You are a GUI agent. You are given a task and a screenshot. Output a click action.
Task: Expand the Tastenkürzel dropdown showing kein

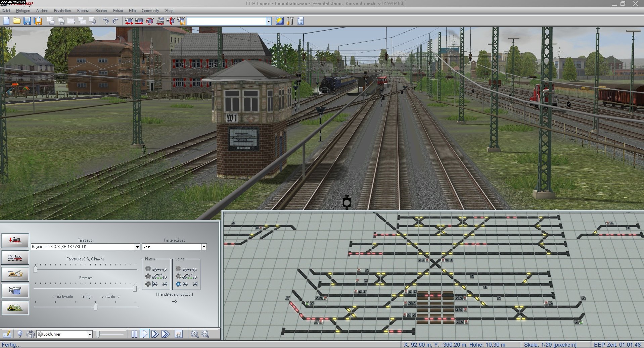point(204,247)
